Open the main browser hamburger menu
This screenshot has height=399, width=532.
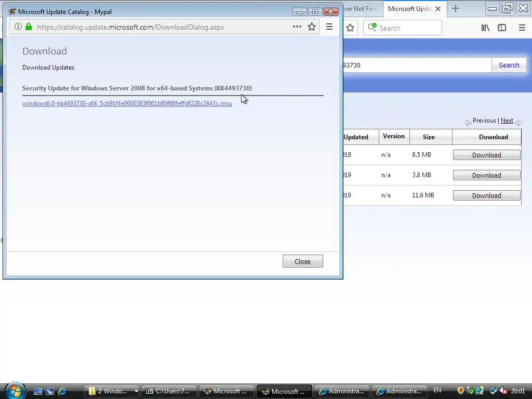522,28
